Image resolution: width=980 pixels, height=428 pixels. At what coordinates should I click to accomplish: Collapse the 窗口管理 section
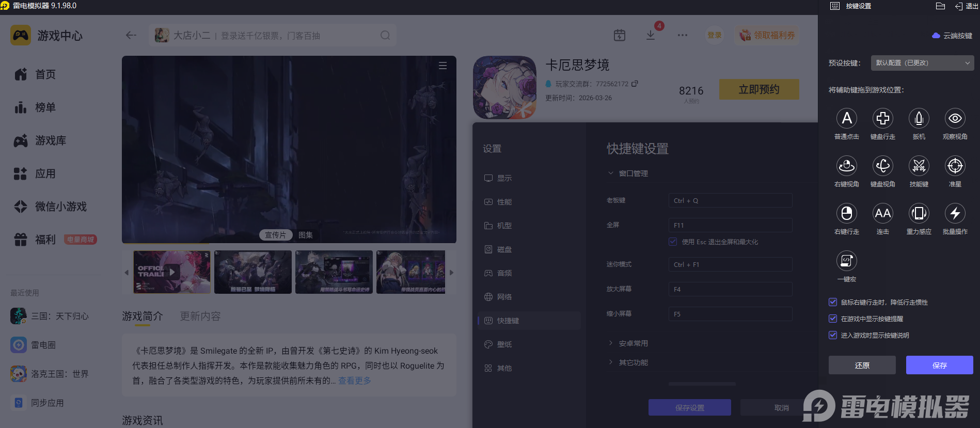click(x=633, y=173)
